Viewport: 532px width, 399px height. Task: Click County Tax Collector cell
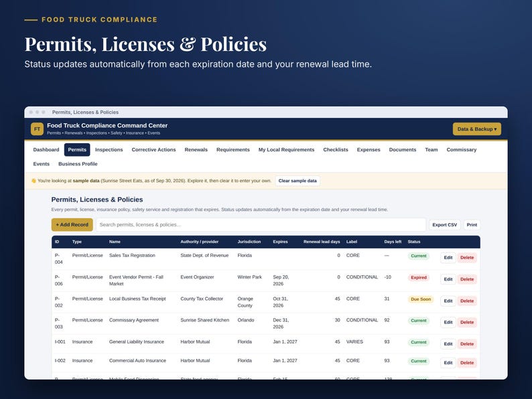(202, 299)
